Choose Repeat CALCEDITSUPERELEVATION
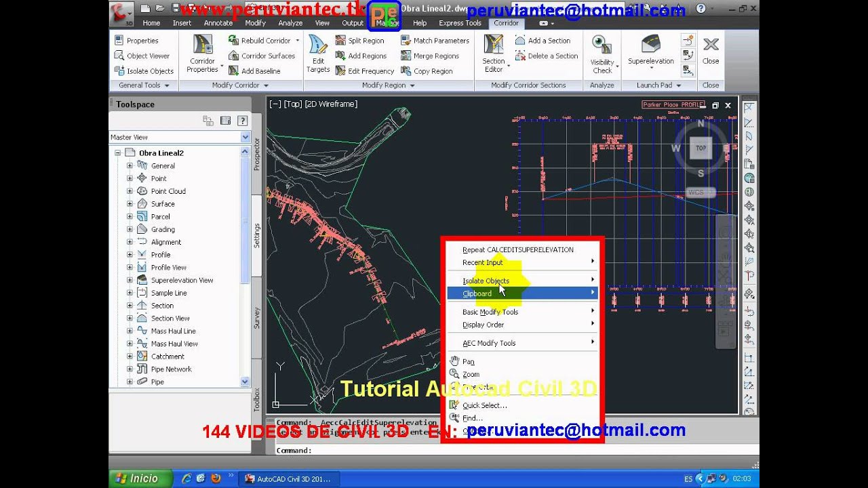The image size is (868, 488). click(518, 249)
